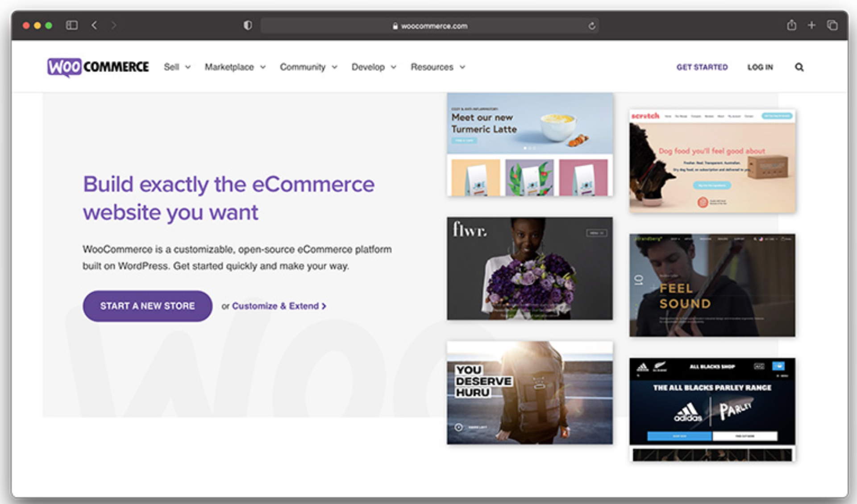Screen dimensions: 857x504
Task: Show all tabs using the tab overview icon
Action: 833,25
